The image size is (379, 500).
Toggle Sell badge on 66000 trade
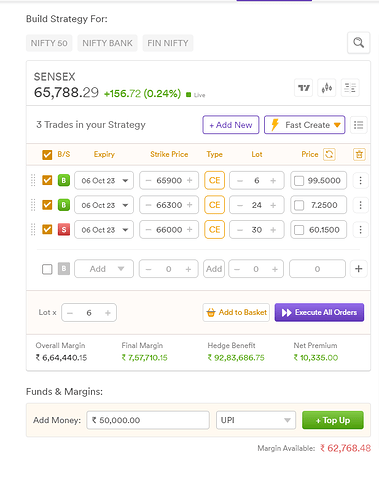tap(64, 230)
